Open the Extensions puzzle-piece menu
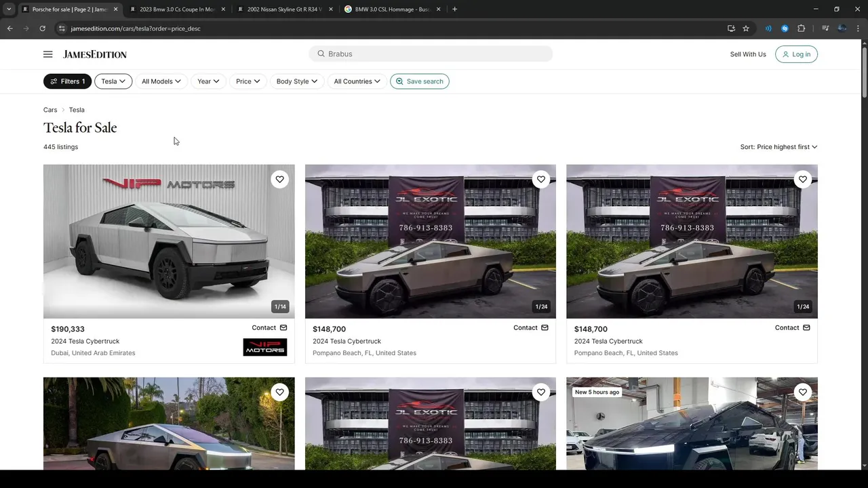Image resolution: width=868 pixels, height=488 pixels. pyautogui.click(x=801, y=28)
